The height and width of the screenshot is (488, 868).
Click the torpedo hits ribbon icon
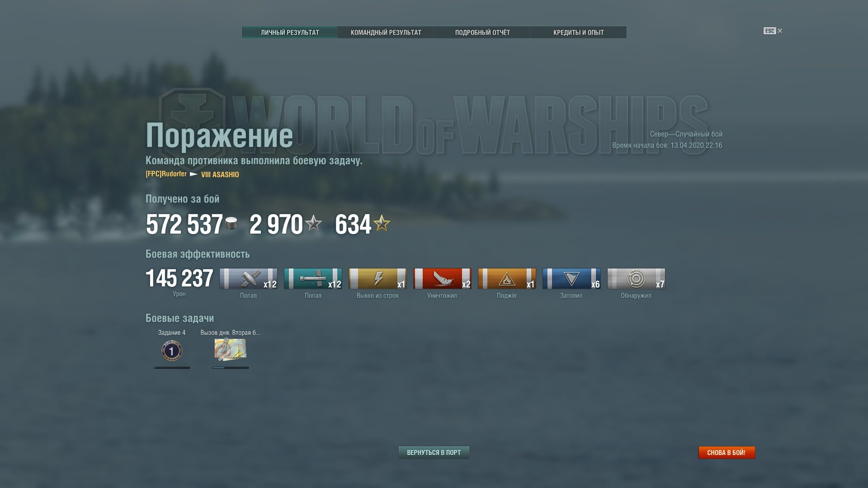(x=313, y=278)
